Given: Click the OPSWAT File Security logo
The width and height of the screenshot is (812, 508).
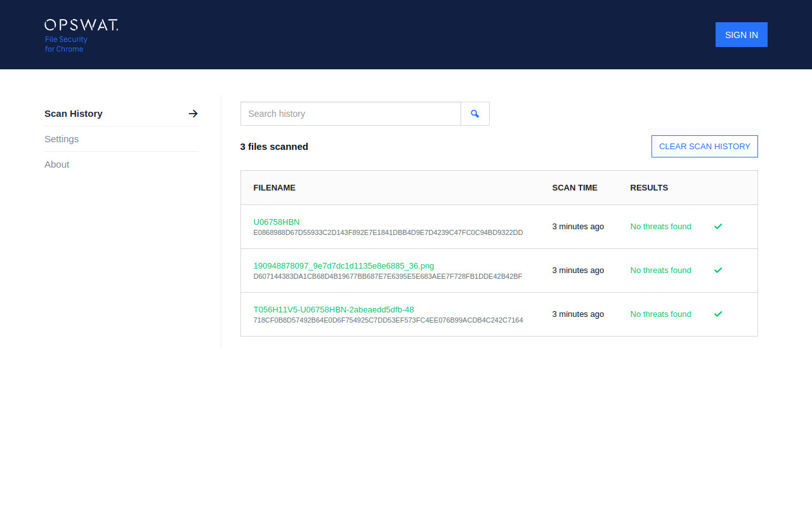Looking at the screenshot, I should pyautogui.click(x=81, y=34).
